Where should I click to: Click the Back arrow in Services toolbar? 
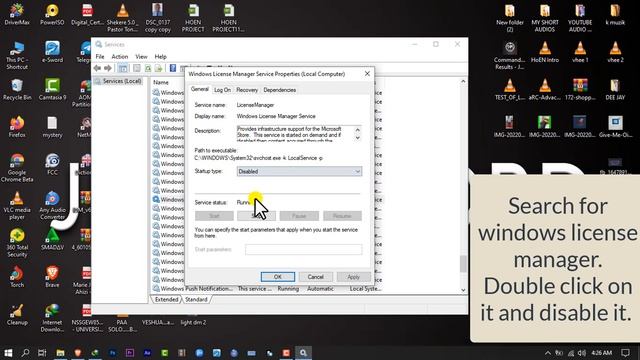[97, 68]
